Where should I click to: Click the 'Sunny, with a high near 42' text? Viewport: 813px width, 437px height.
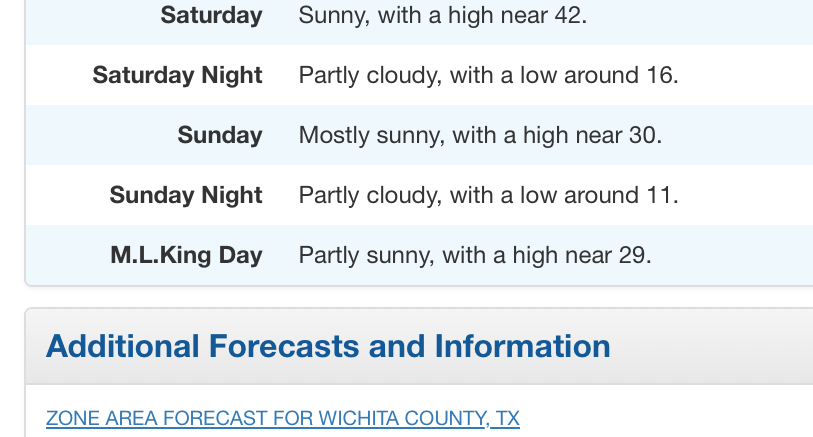click(443, 16)
